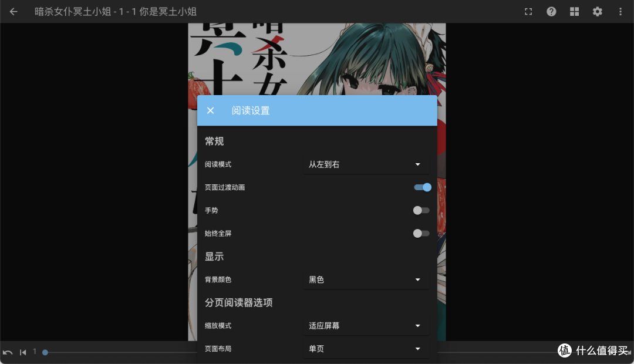The image size is (634, 364).
Task: Click the 缩放模式 label
Action: (x=218, y=326)
